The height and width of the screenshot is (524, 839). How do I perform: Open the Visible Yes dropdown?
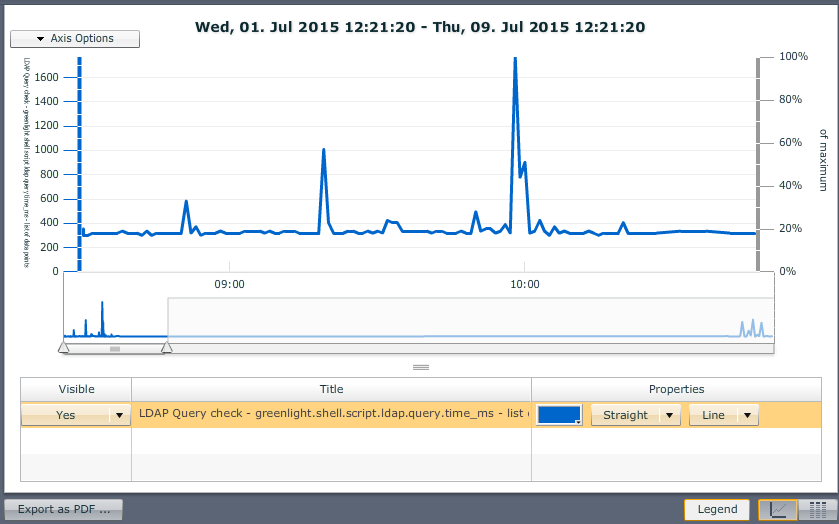click(x=119, y=415)
